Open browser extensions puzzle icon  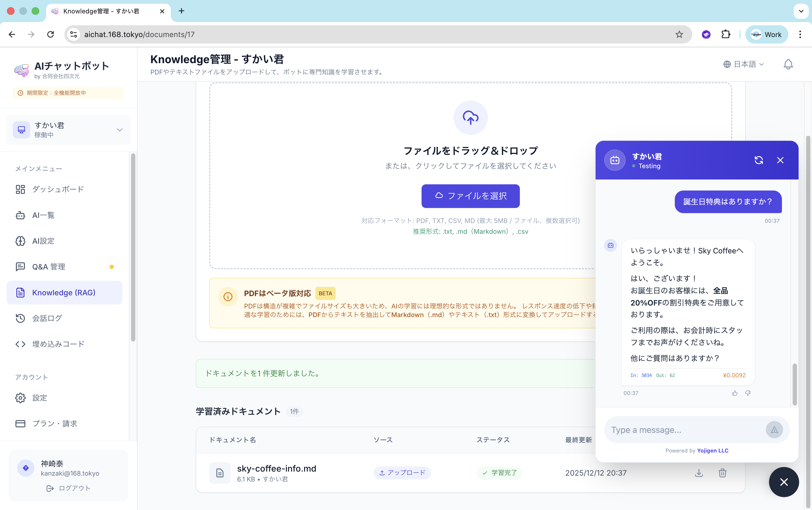[725, 34]
